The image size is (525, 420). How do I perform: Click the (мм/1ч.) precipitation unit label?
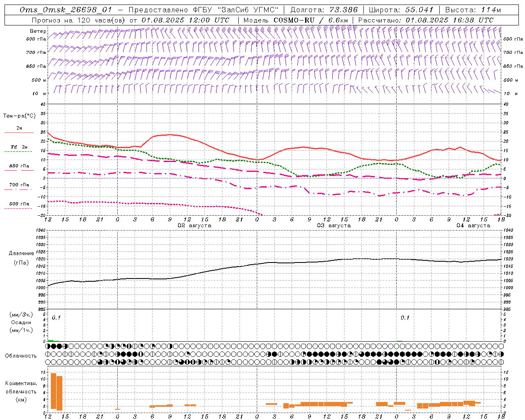point(21,330)
